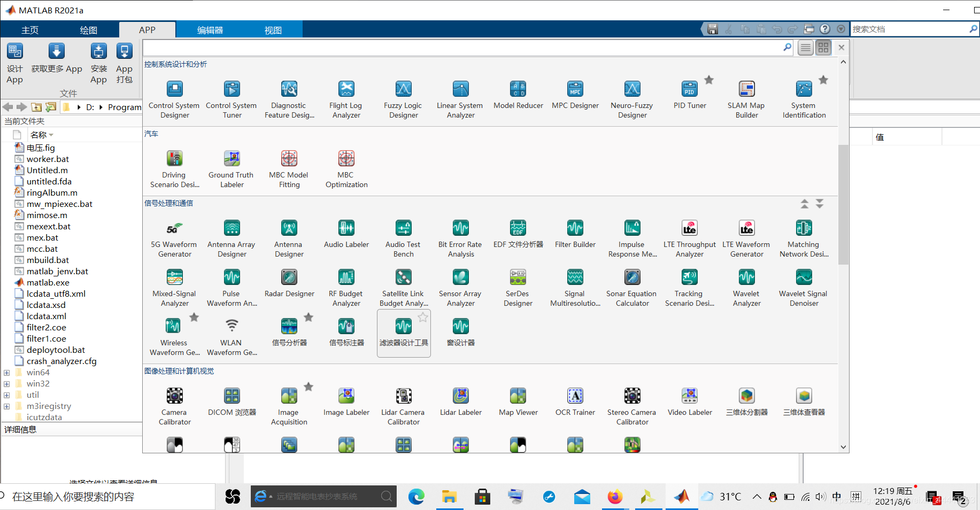
Task: Expand the util folder
Action: click(6, 395)
